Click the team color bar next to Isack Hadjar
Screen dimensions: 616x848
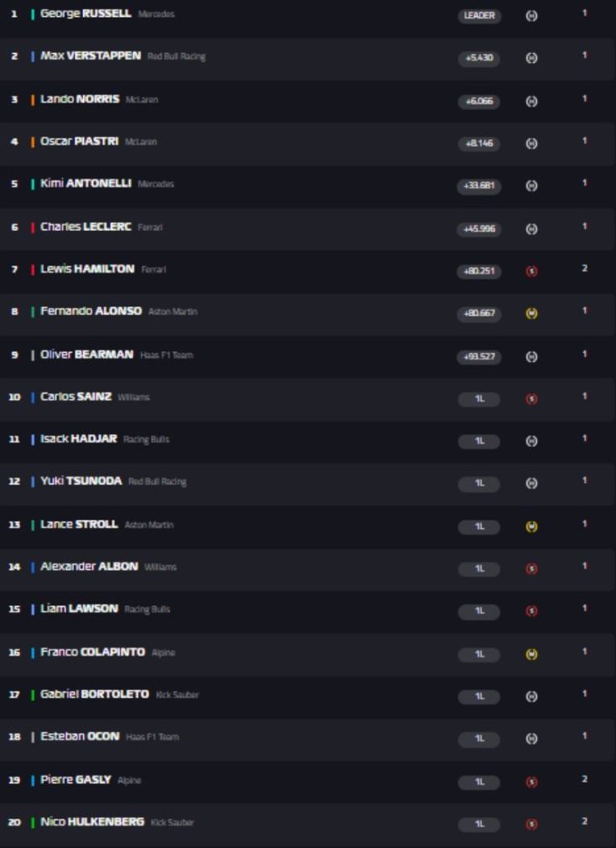coord(33,439)
